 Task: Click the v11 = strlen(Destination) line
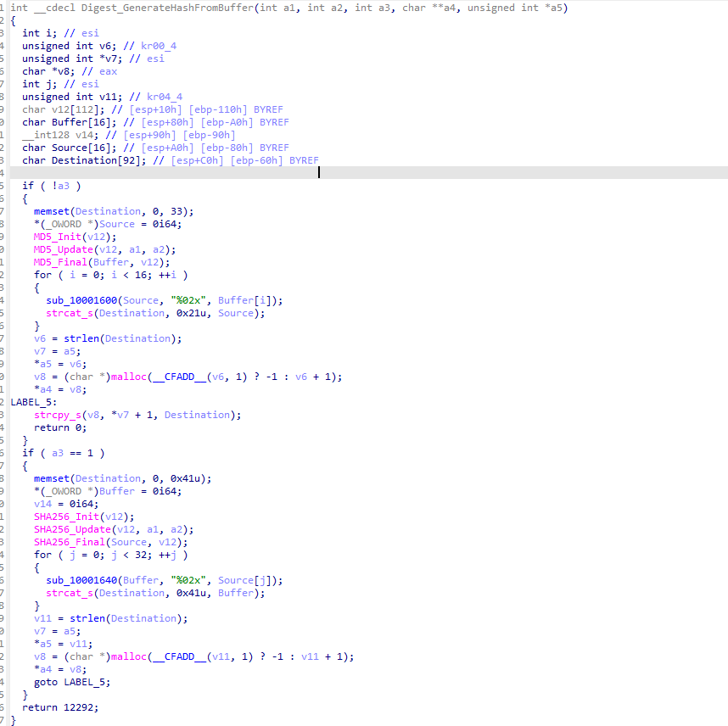click(x=111, y=618)
